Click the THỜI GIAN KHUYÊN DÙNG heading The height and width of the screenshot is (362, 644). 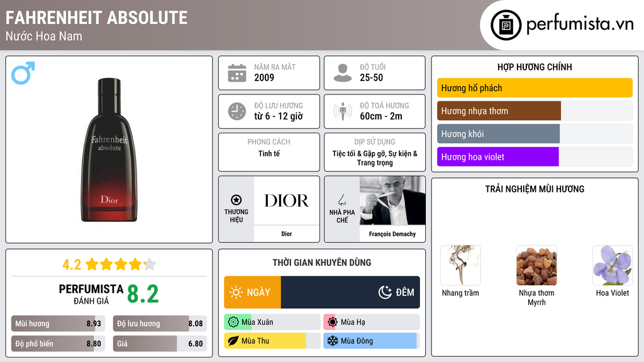pyautogui.click(x=322, y=263)
